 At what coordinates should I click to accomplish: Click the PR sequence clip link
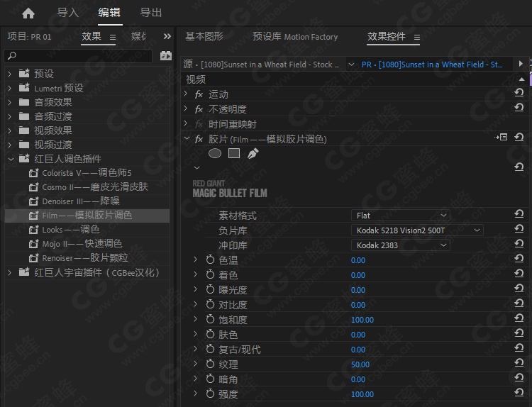(x=431, y=65)
